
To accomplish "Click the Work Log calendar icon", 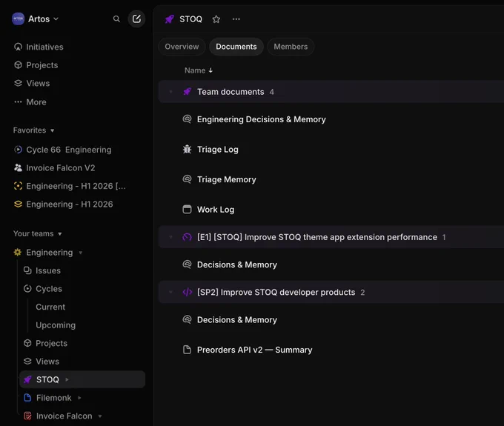I will click(187, 210).
